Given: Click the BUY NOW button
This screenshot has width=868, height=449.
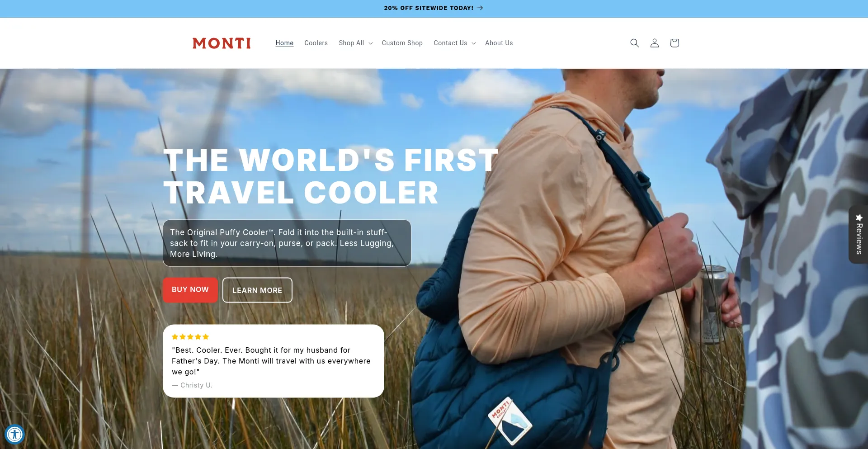Looking at the screenshot, I should click(190, 290).
